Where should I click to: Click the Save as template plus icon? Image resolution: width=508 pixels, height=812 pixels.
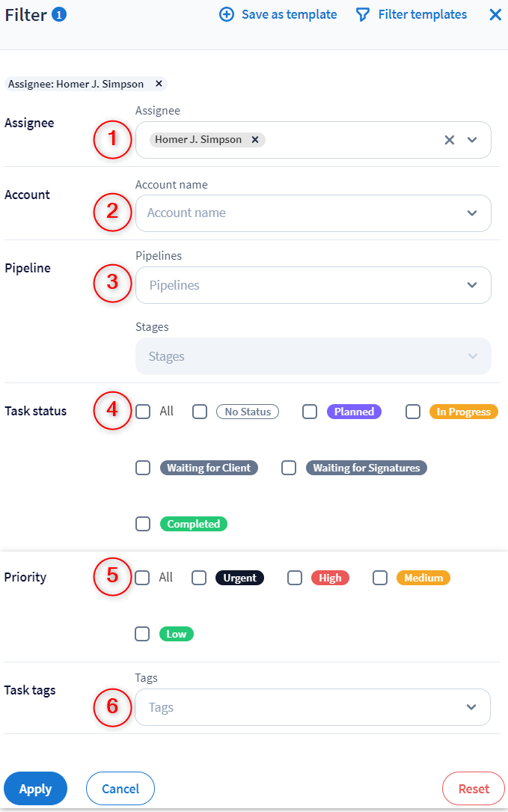(227, 15)
